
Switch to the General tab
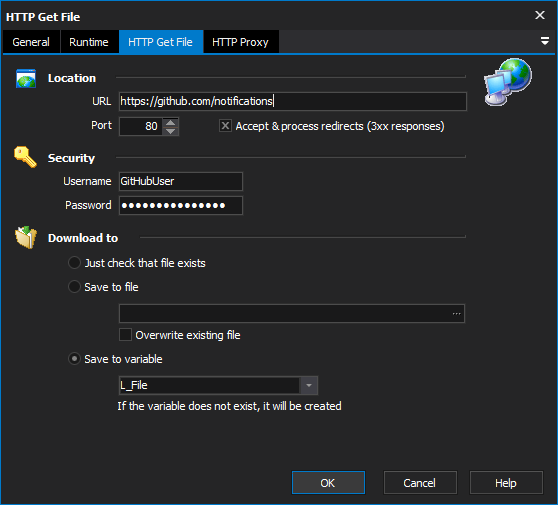[31, 42]
